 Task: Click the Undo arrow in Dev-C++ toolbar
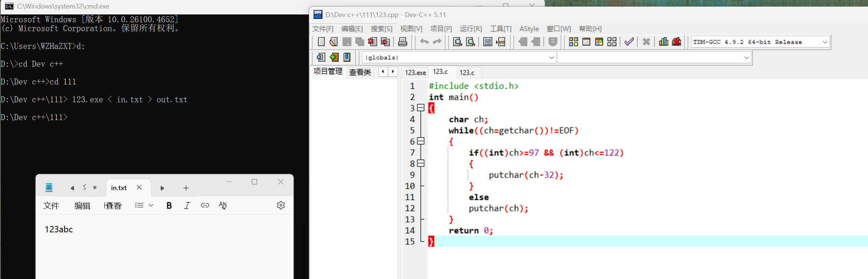424,42
